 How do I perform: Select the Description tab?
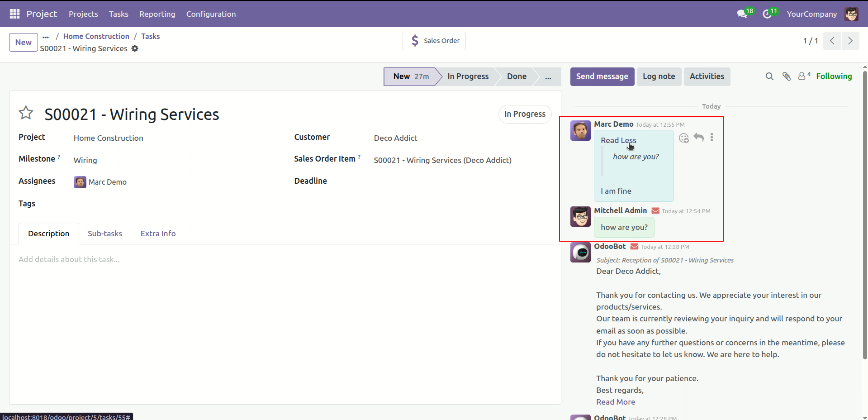(49, 234)
